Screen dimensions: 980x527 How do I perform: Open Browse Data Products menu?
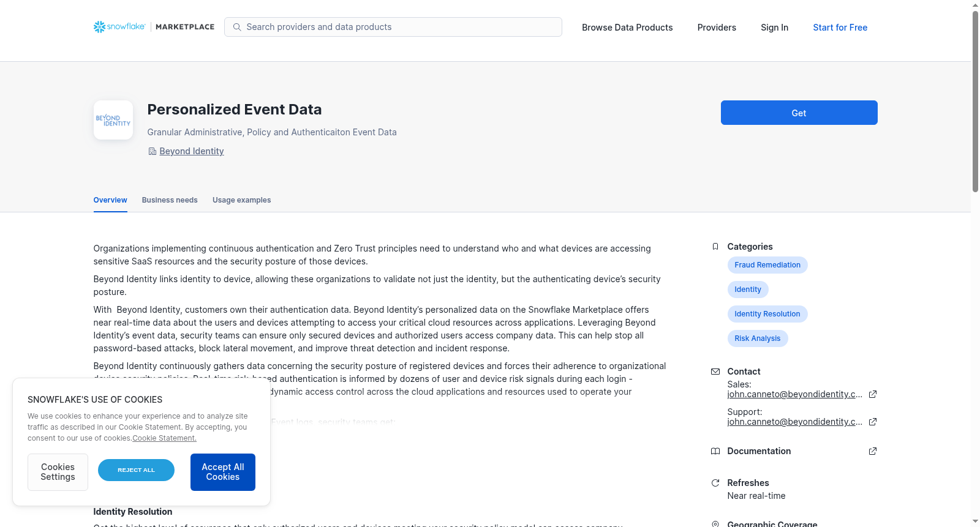627,28
